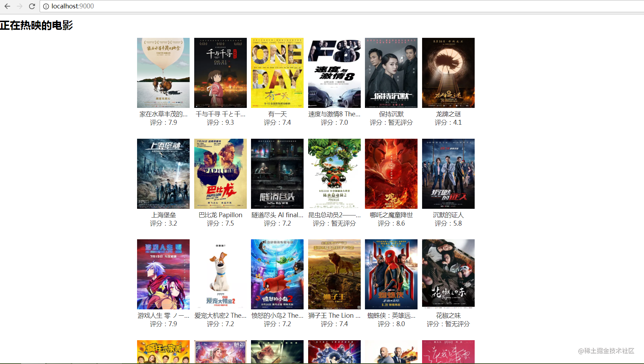Open the cut-off 疯狂一家秀 poster
The image size is (644, 364).
163,352
